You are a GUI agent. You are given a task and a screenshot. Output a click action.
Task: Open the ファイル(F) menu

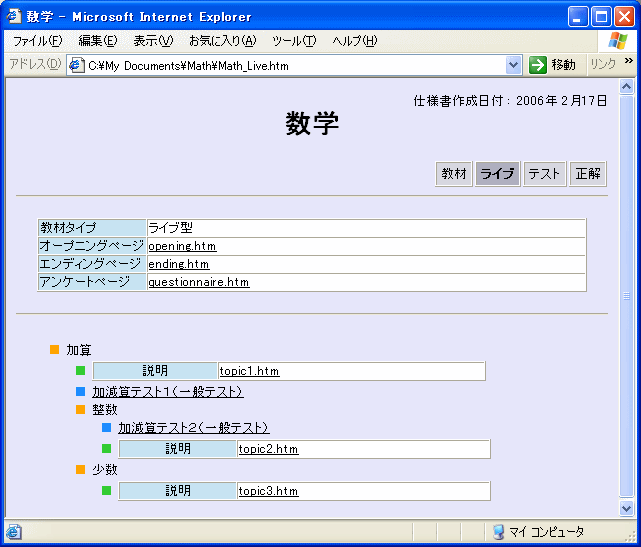(37, 41)
